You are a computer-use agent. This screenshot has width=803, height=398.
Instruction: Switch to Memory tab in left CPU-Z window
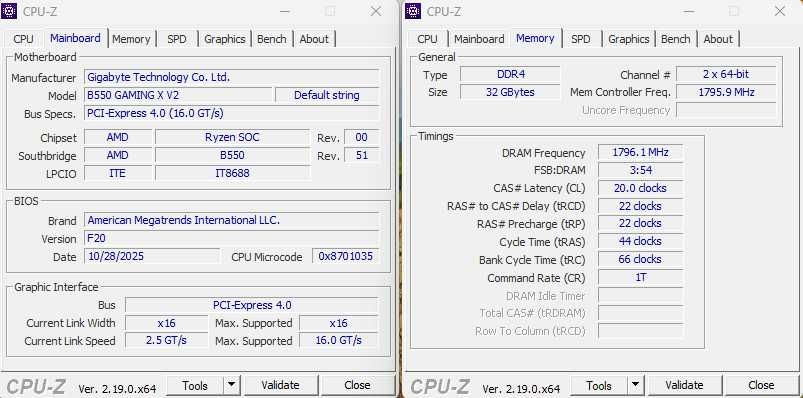click(x=131, y=39)
